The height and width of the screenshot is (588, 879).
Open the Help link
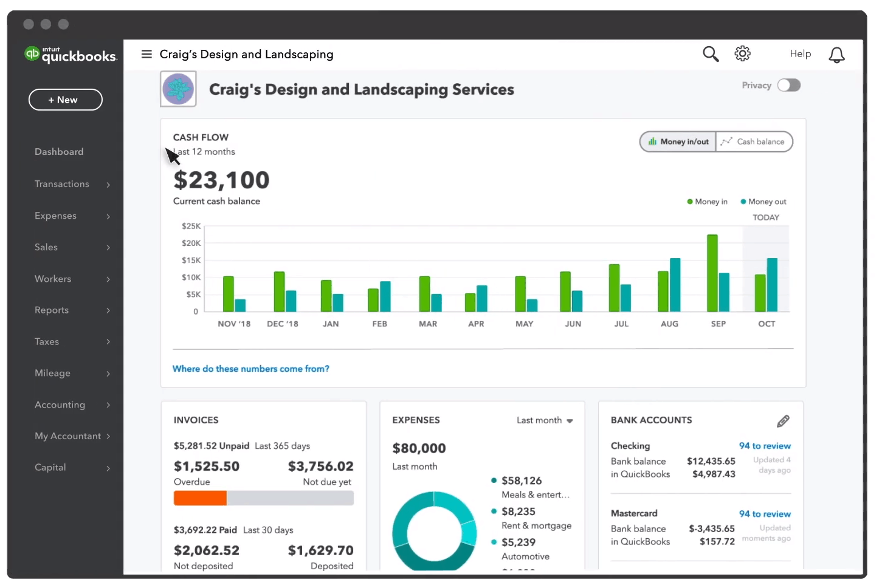tap(800, 54)
